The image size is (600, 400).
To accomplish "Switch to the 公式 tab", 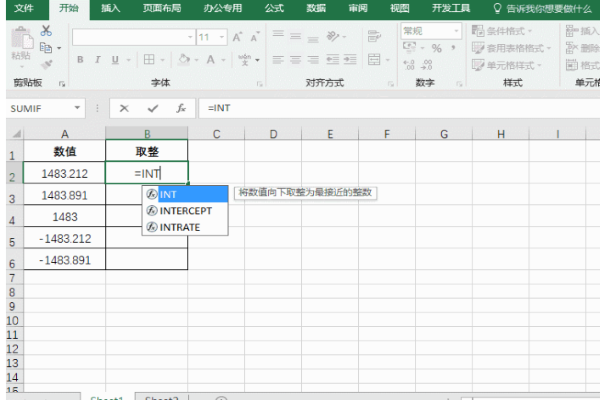I will (x=274, y=8).
